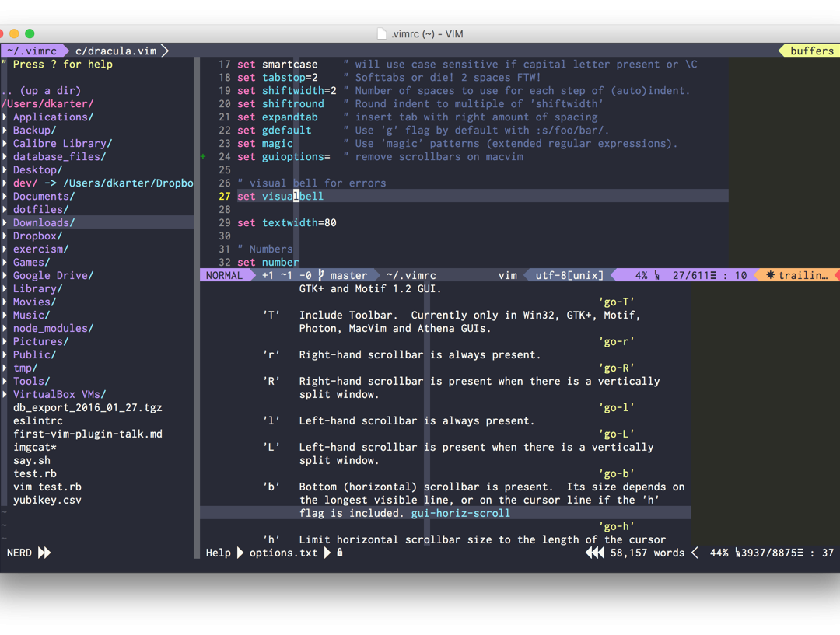Click the document icon in the VIM title bar

[x=382, y=33]
